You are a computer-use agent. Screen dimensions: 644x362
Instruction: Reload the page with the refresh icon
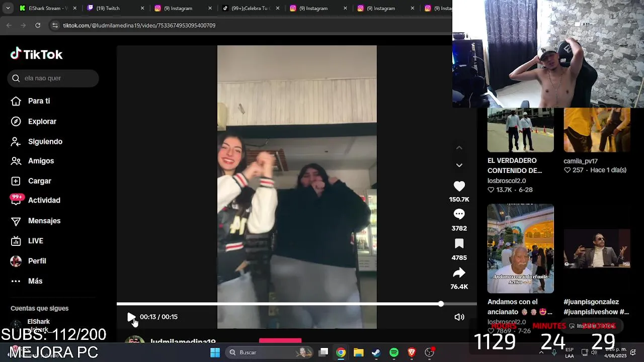click(38, 25)
